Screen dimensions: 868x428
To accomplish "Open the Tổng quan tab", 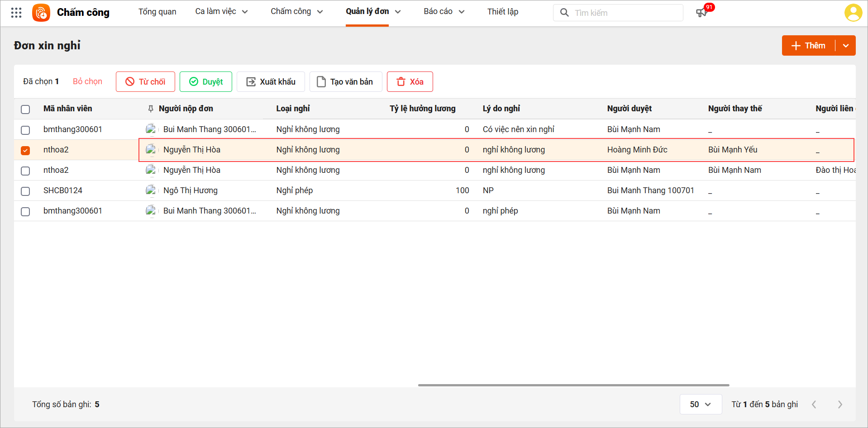I will click(157, 12).
